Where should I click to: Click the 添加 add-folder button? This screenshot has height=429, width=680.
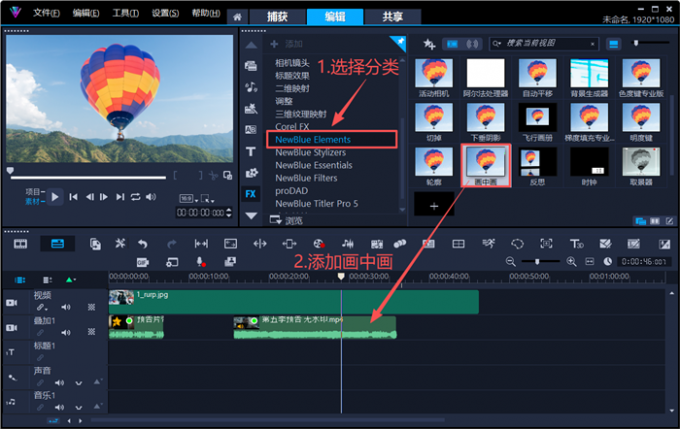(287, 44)
